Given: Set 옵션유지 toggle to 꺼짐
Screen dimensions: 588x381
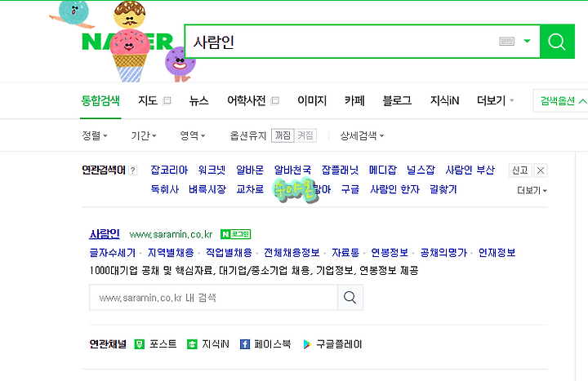Looking at the screenshot, I should (x=283, y=135).
